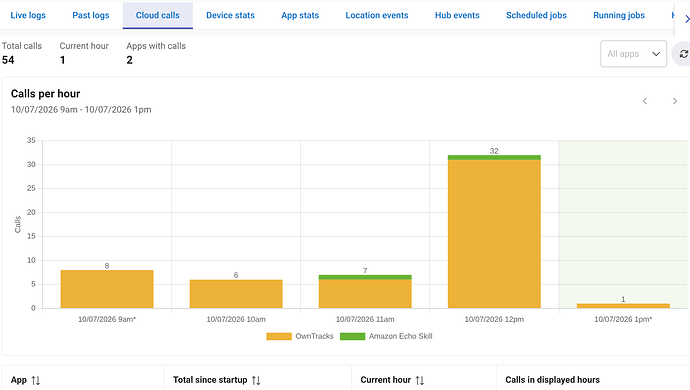Click the Calls per hour title
This screenshot has width=690, height=390.
click(x=45, y=94)
